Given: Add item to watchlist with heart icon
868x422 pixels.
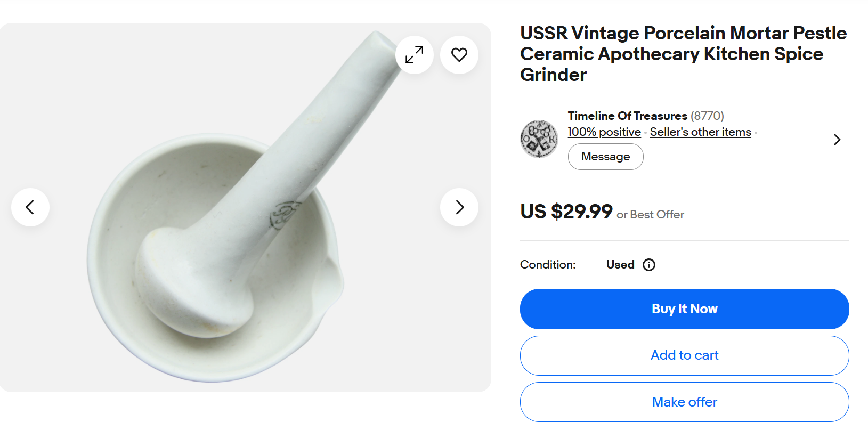Looking at the screenshot, I should coord(459,55).
